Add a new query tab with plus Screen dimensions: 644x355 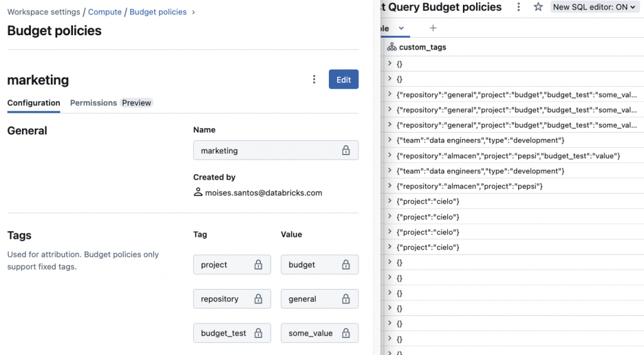coord(433,28)
